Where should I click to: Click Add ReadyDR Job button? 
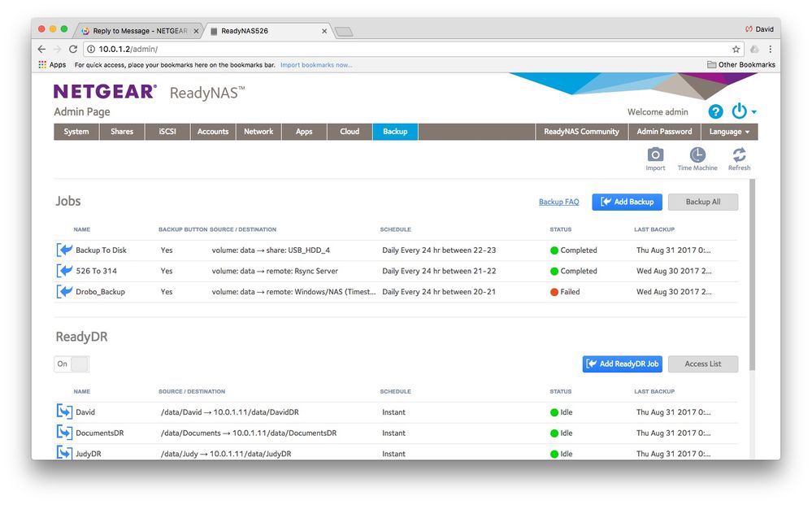[623, 364]
